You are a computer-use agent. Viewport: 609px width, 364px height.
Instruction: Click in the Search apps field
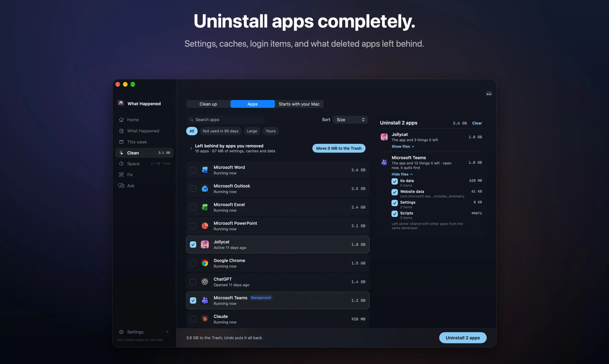(225, 120)
